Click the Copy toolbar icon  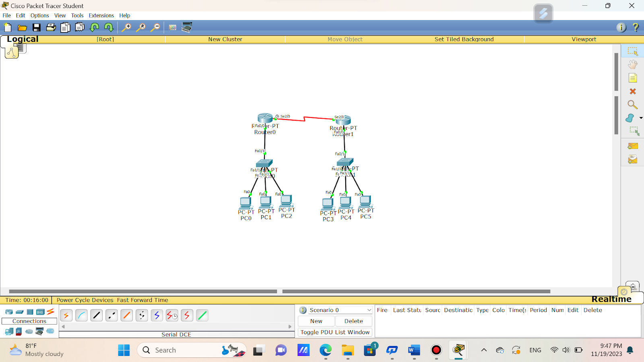point(65,27)
